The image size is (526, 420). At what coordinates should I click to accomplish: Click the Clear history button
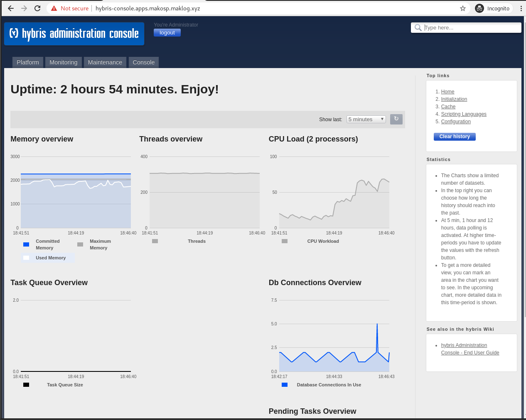[x=455, y=137]
